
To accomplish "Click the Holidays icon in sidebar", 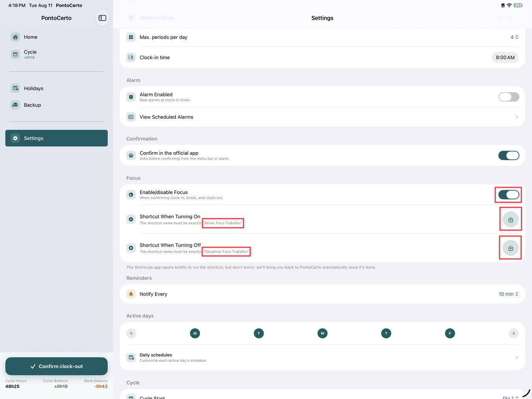I will (15, 88).
